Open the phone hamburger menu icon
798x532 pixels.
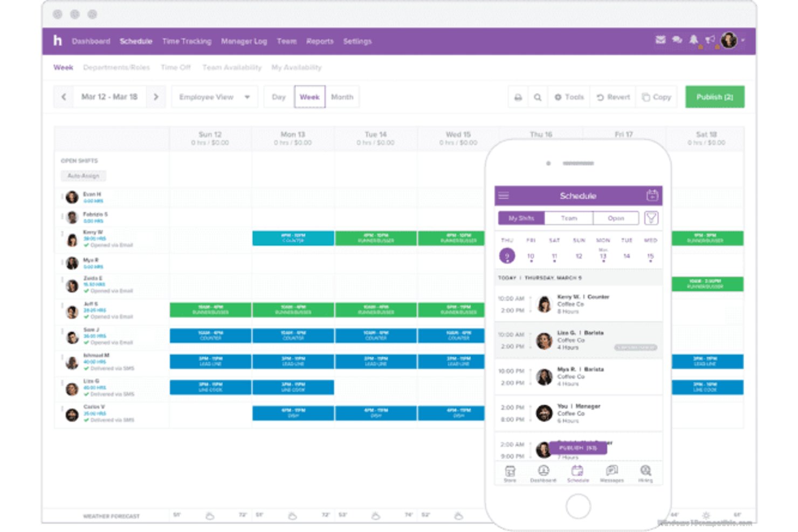tap(504, 196)
